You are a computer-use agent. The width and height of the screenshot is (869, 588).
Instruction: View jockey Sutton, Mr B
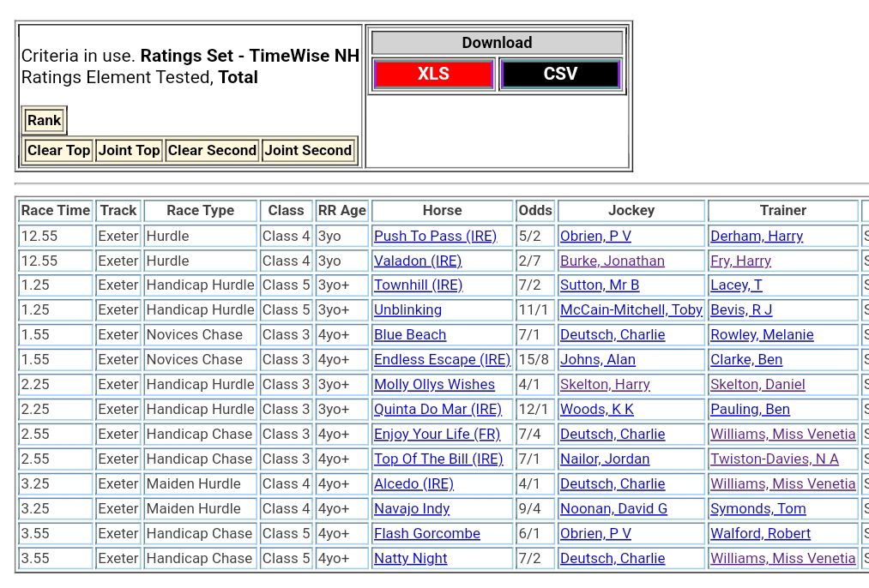click(600, 285)
